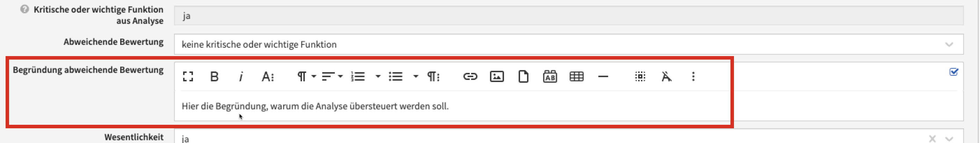
Task: Insert a horizontal line
Action: (x=603, y=77)
